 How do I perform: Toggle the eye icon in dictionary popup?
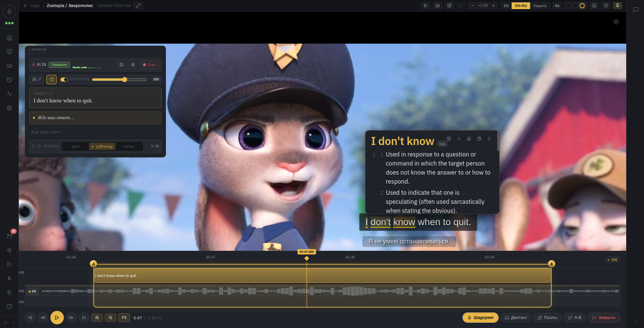(x=459, y=139)
